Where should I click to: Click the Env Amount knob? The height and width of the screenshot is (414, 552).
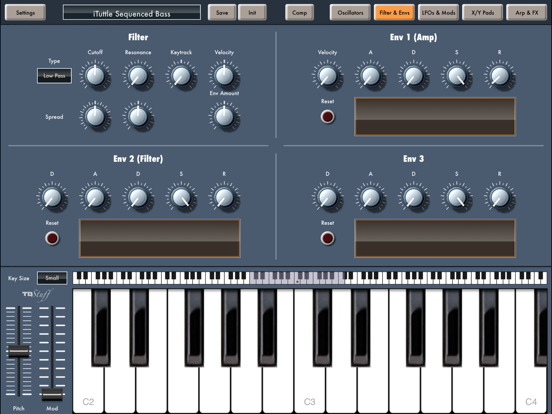[224, 116]
